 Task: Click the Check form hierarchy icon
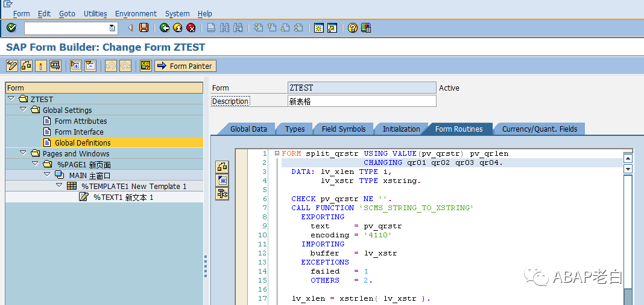27,66
